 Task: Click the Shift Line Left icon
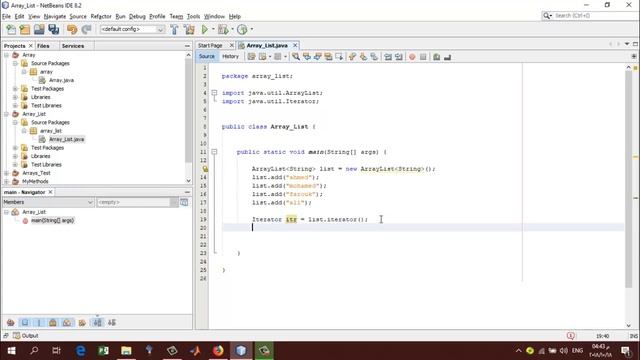click(388, 57)
